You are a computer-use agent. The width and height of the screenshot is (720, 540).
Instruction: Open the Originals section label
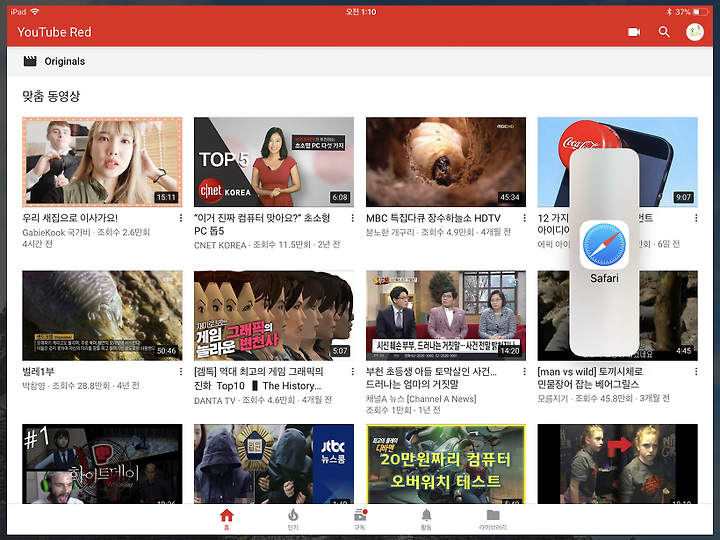coord(64,61)
